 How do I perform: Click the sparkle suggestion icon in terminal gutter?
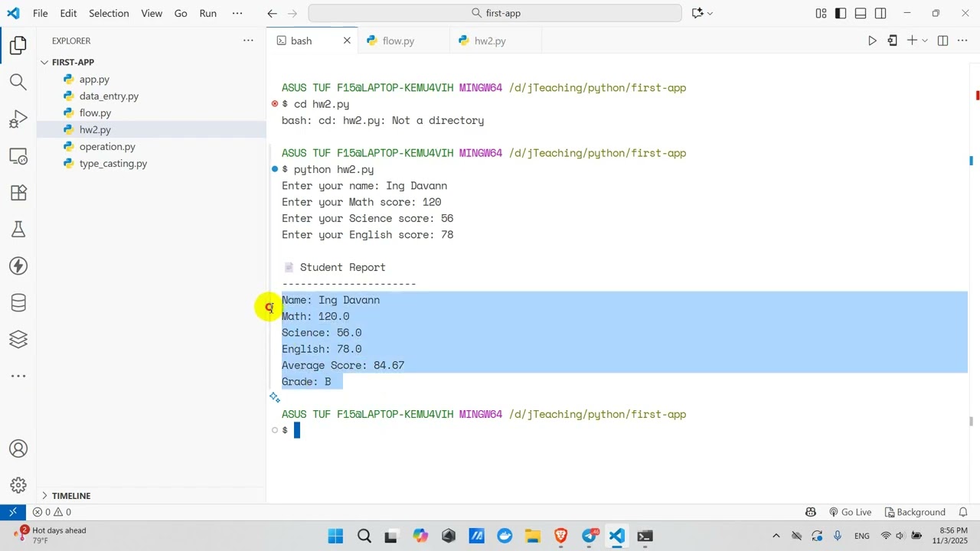point(275,397)
